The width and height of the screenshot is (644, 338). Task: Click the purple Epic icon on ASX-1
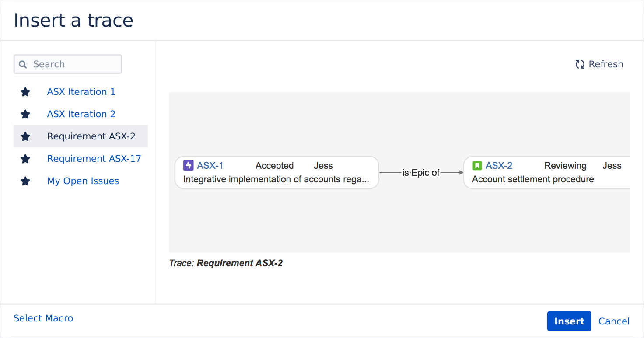pos(188,165)
